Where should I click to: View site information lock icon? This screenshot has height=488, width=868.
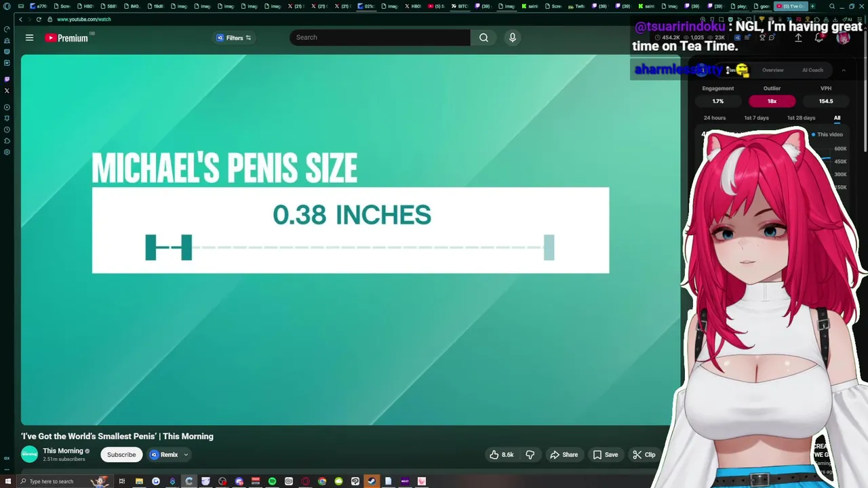coord(50,19)
